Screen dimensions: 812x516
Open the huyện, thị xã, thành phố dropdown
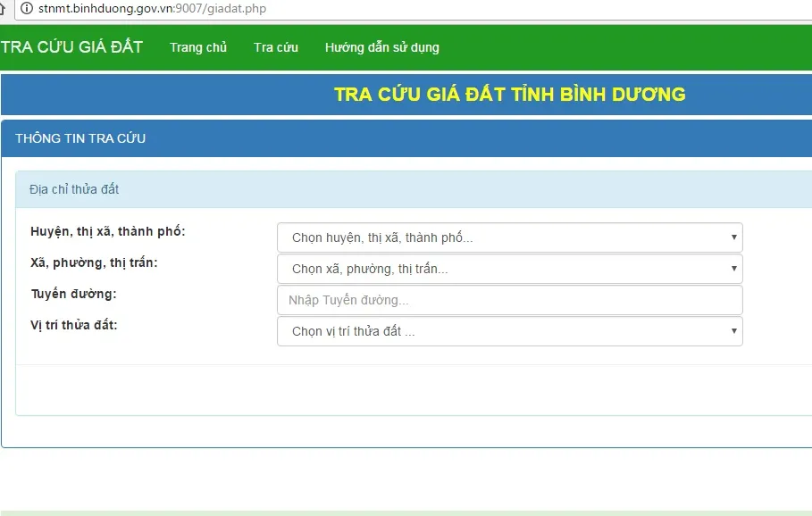click(x=510, y=237)
